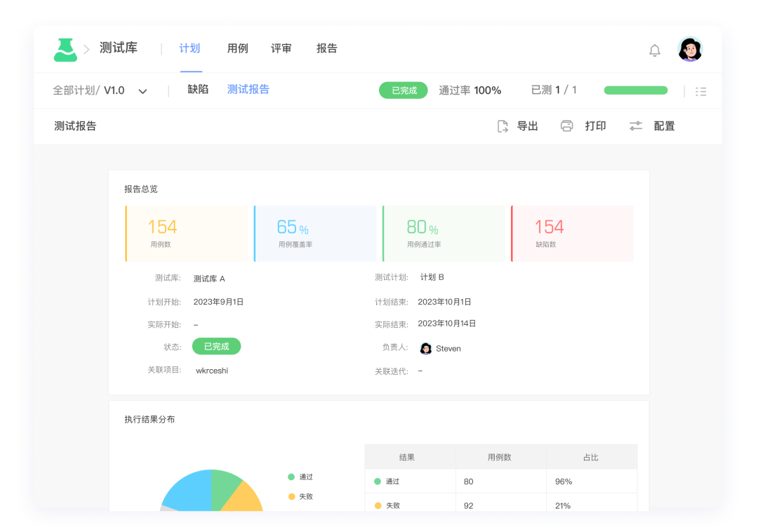The image size is (758, 532).
Task: Click the 已测 1 / 1 text
Action: [554, 90]
